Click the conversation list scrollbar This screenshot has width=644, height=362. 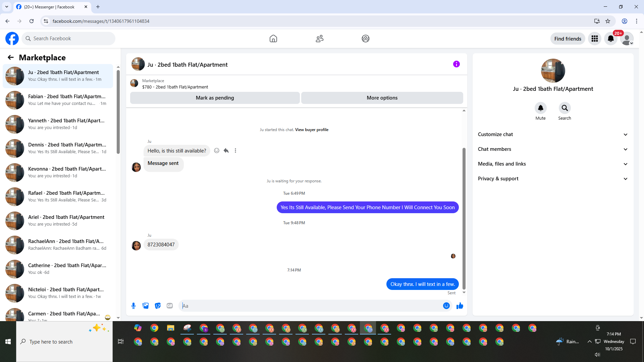click(x=118, y=112)
